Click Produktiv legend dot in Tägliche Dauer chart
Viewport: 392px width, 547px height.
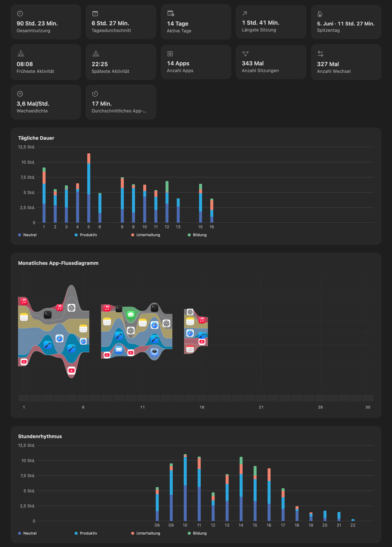click(x=76, y=235)
